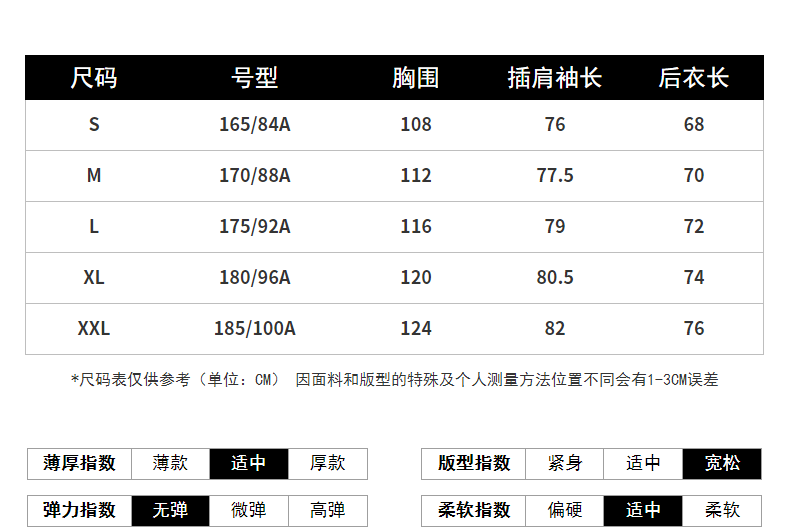Click sleeve length 80.5

click(555, 277)
